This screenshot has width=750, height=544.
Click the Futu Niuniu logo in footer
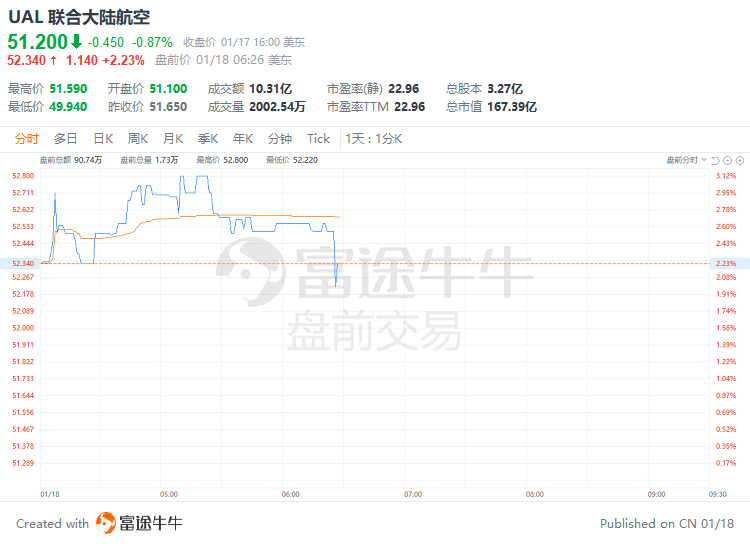[139, 523]
